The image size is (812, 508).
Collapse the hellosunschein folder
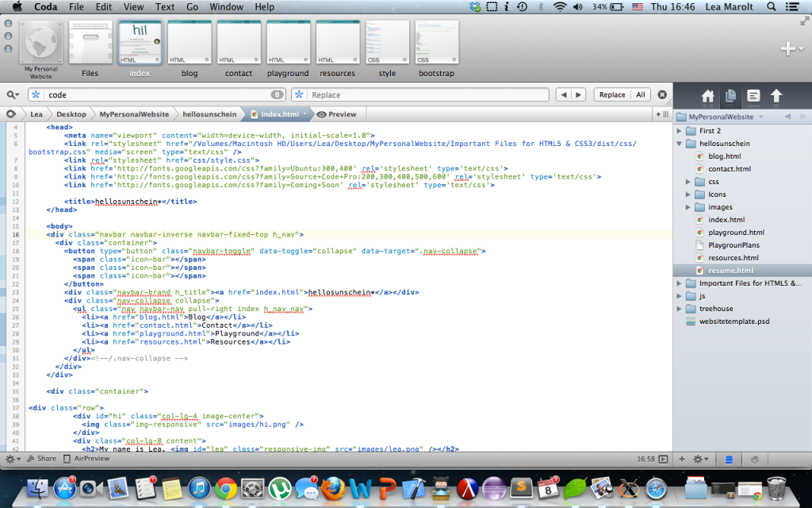[x=680, y=144]
